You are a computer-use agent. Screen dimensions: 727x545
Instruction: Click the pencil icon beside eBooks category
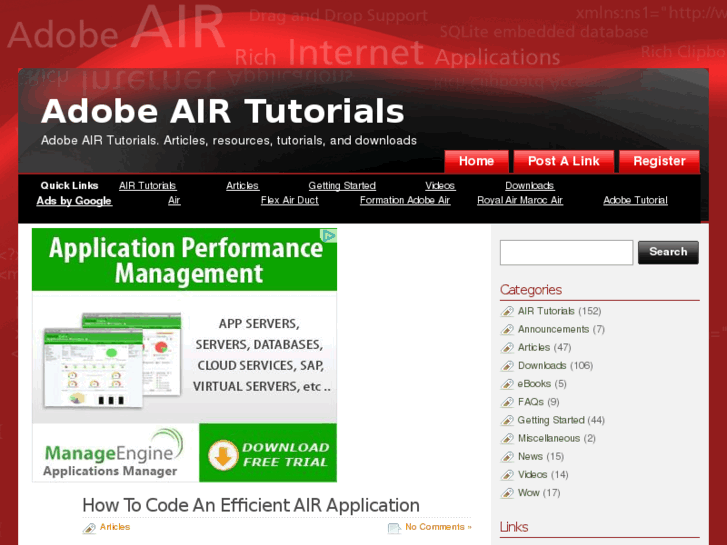coord(507,384)
